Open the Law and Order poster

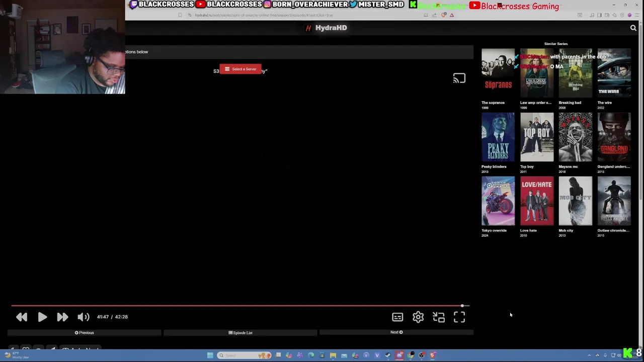click(x=537, y=73)
